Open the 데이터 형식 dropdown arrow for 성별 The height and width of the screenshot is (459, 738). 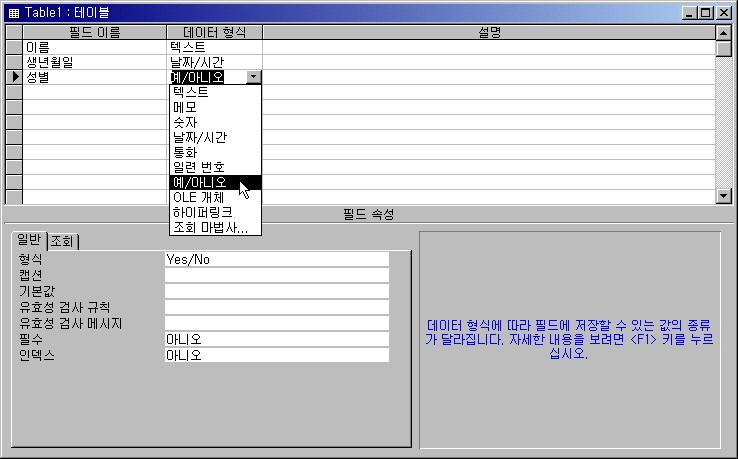(254, 76)
